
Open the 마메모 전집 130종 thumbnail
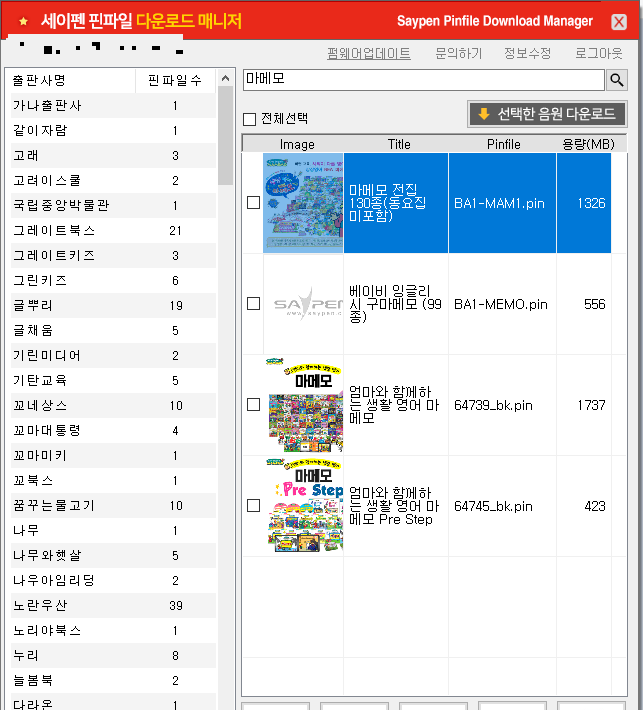[x=303, y=203]
